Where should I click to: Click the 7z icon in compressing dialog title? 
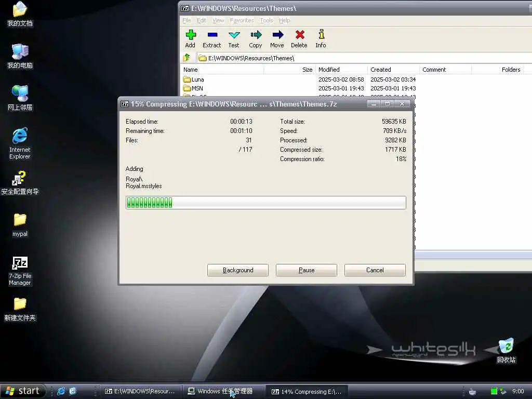(125, 104)
